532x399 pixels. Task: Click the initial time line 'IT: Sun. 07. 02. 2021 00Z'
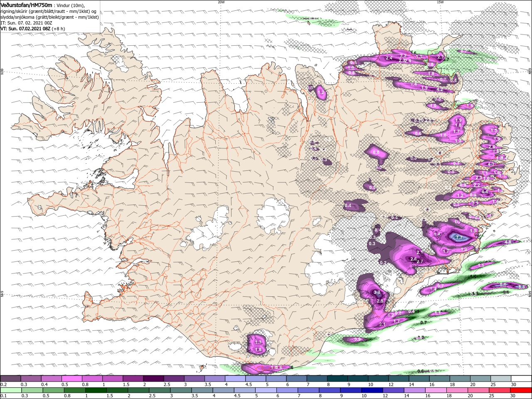tap(26, 23)
